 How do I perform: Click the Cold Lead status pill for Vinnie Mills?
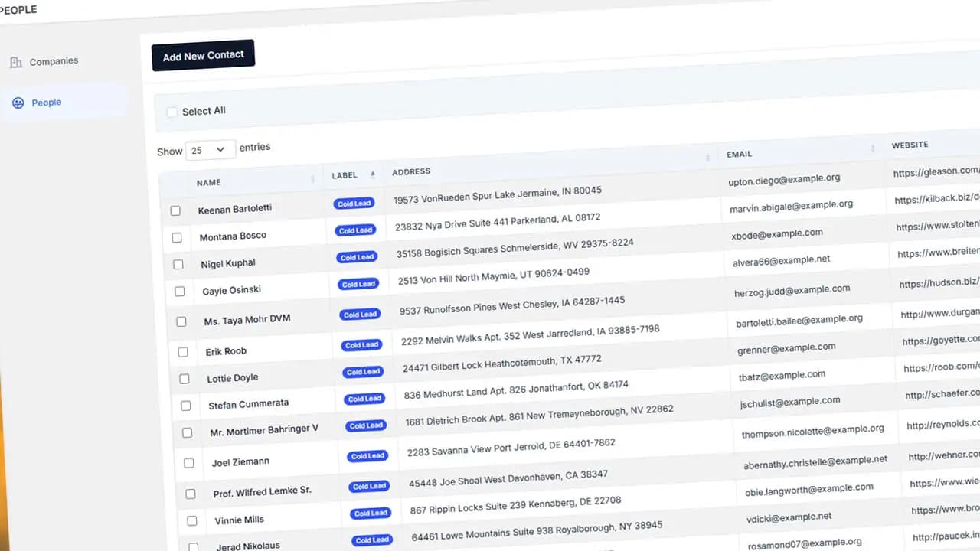click(x=371, y=513)
